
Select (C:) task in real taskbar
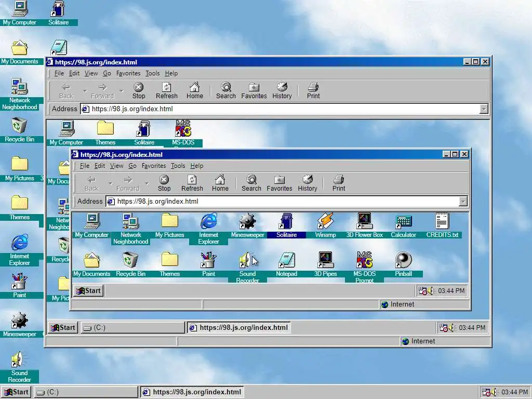86,392
